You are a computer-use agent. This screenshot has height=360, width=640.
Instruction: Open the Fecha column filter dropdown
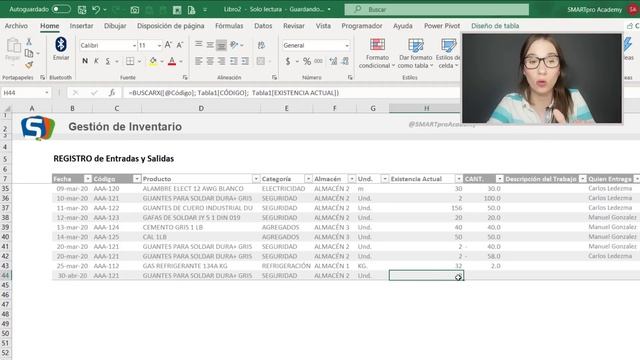coord(87,179)
